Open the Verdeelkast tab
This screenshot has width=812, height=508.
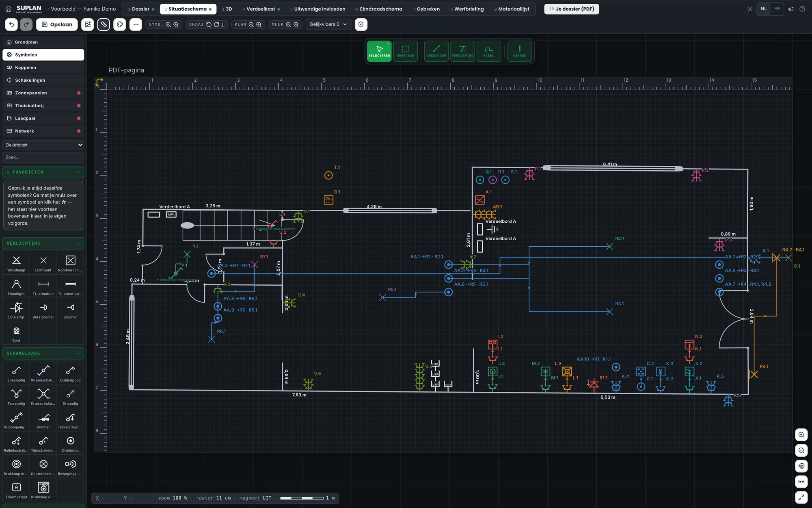point(261,9)
